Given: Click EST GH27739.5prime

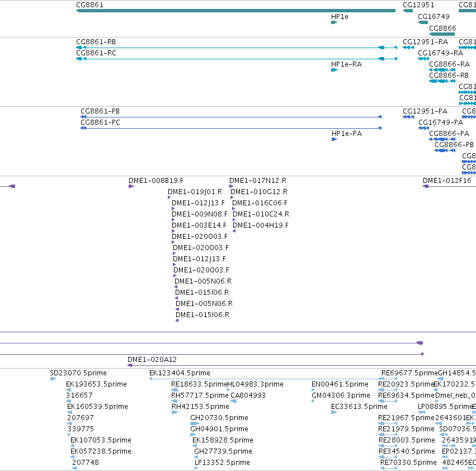Looking at the screenshot, I should click(x=223, y=452).
